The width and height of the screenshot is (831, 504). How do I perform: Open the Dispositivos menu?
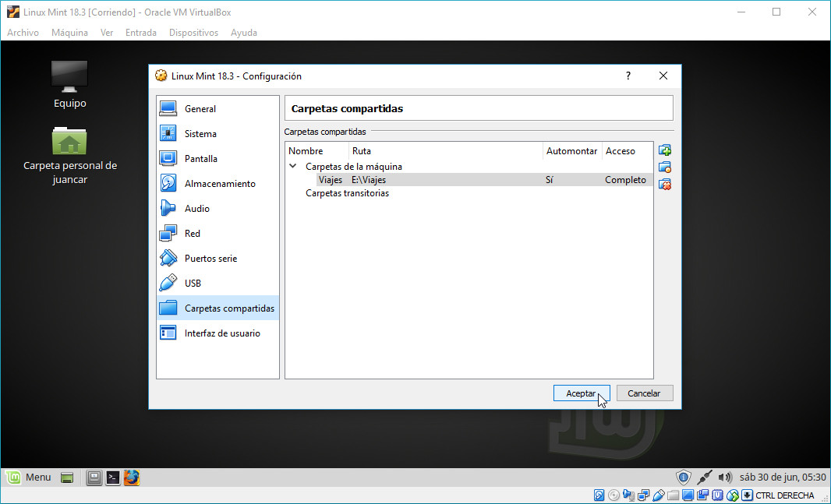[193, 33]
